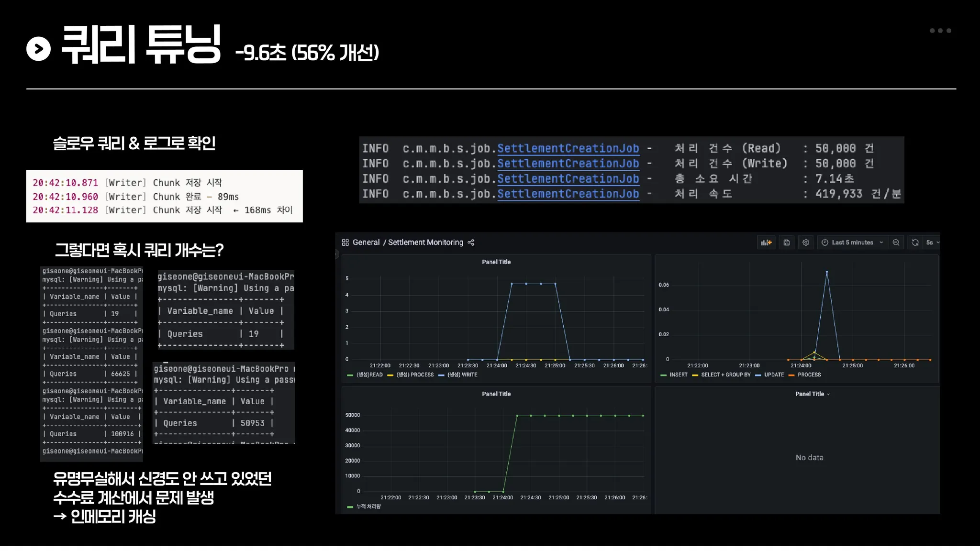Open the 5s refresh interval dropdown
The width and height of the screenshot is (980, 551).
932,242
